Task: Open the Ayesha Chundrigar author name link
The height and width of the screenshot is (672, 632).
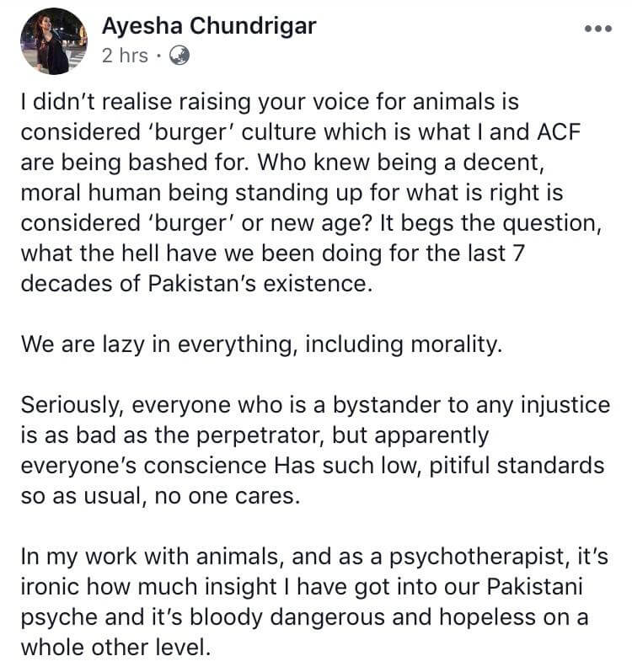Action: 209,26
